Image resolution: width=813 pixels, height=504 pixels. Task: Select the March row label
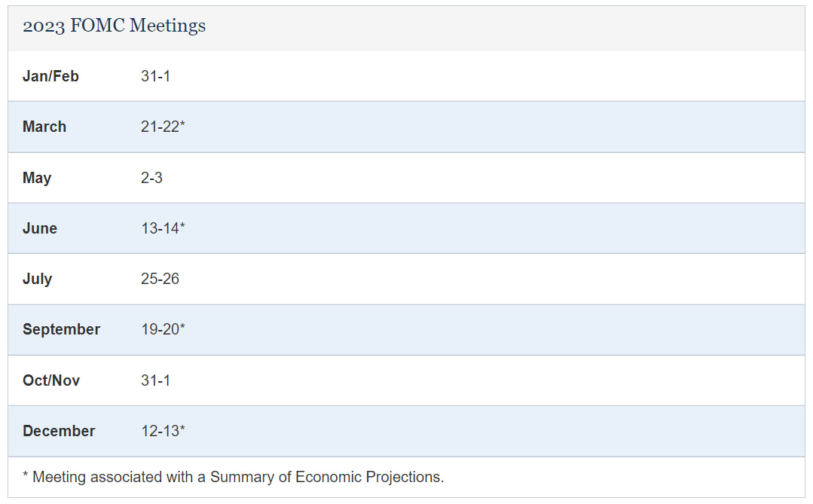(44, 127)
